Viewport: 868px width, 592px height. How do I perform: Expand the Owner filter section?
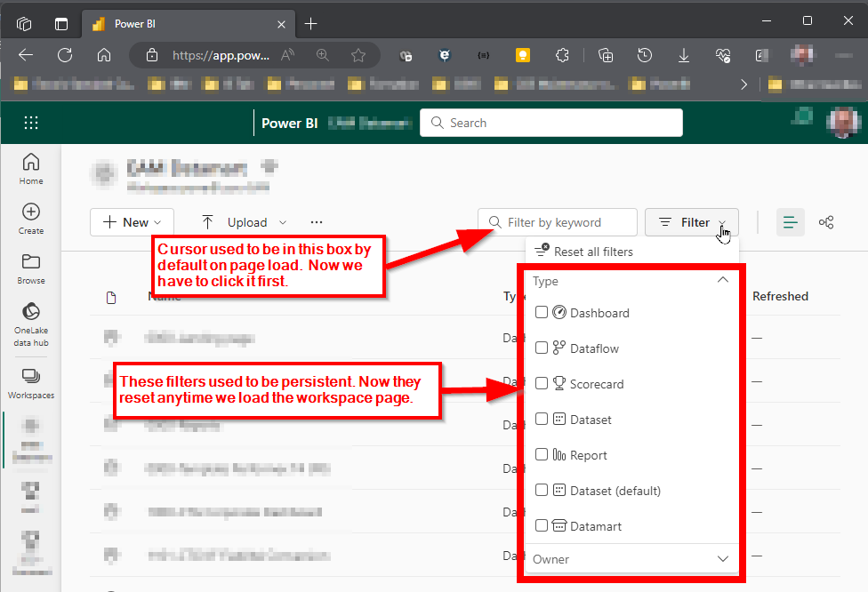pyautogui.click(x=722, y=559)
